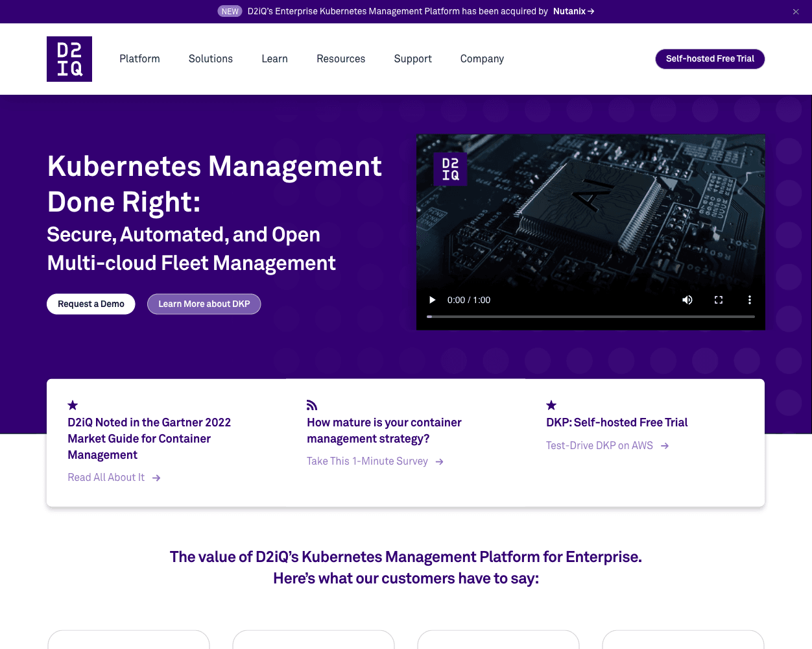Enter video fullscreen mode
Image resolution: width=812 pixels, height=649 pixels.
coord(719,300)
